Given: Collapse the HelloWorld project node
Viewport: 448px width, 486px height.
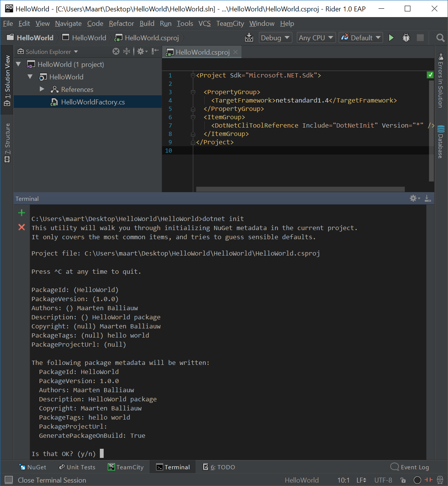Looking at the screenshot, I should (30, 77).
